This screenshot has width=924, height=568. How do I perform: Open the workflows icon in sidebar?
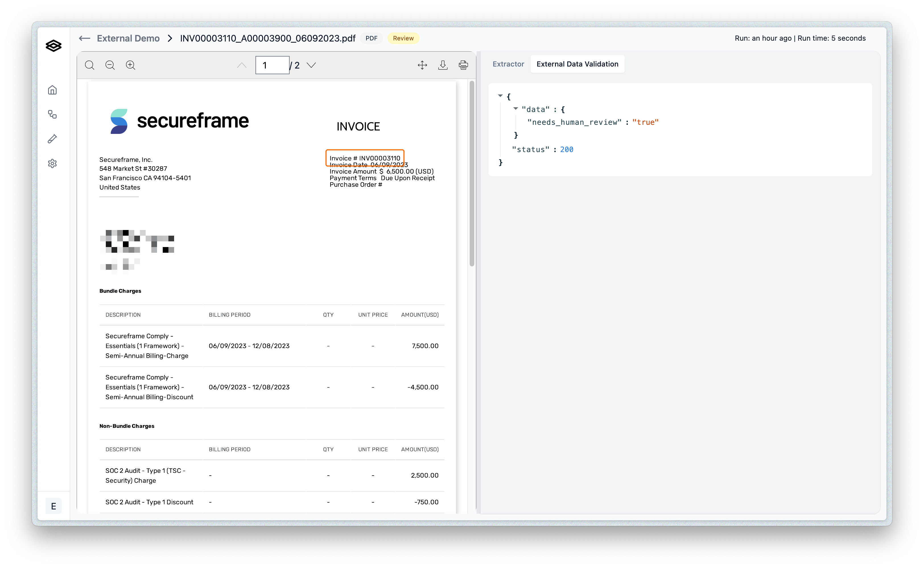[x=52, y=115]
